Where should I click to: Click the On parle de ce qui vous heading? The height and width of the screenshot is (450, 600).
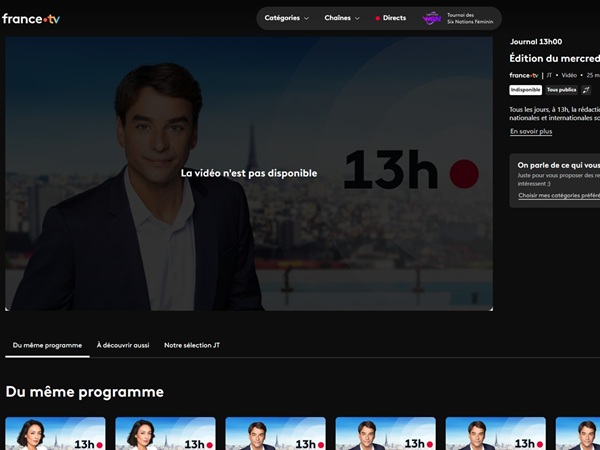click(x=559, y=165)
